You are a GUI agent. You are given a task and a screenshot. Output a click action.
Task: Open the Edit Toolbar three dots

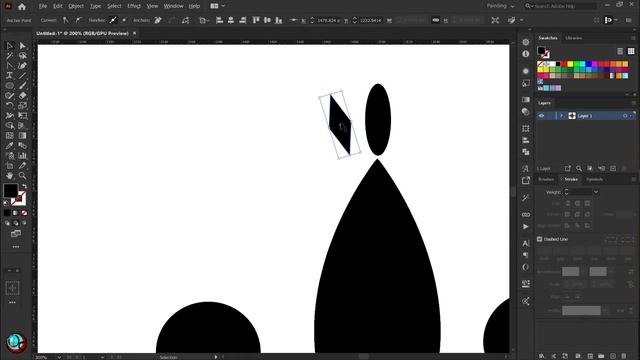(x=16, y=247)
